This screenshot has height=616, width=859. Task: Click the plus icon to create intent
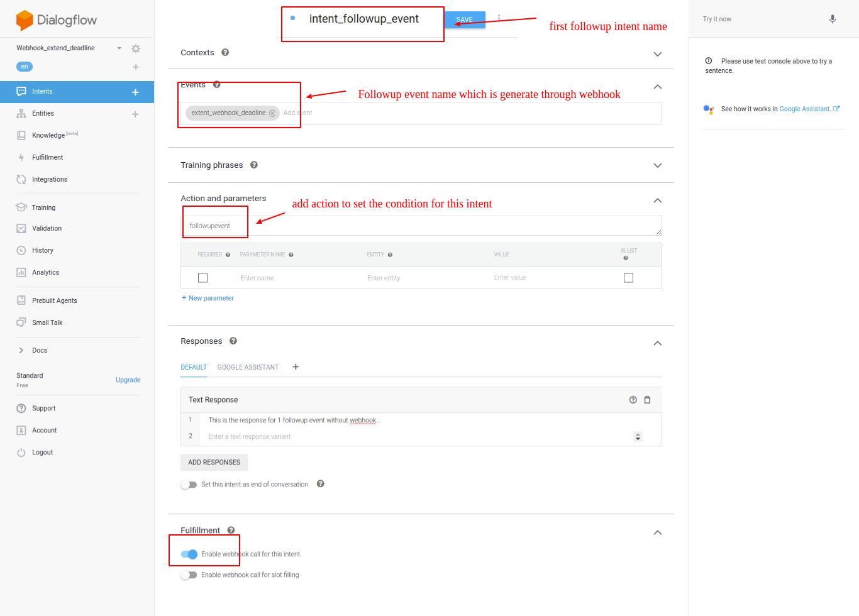(135, 92)
